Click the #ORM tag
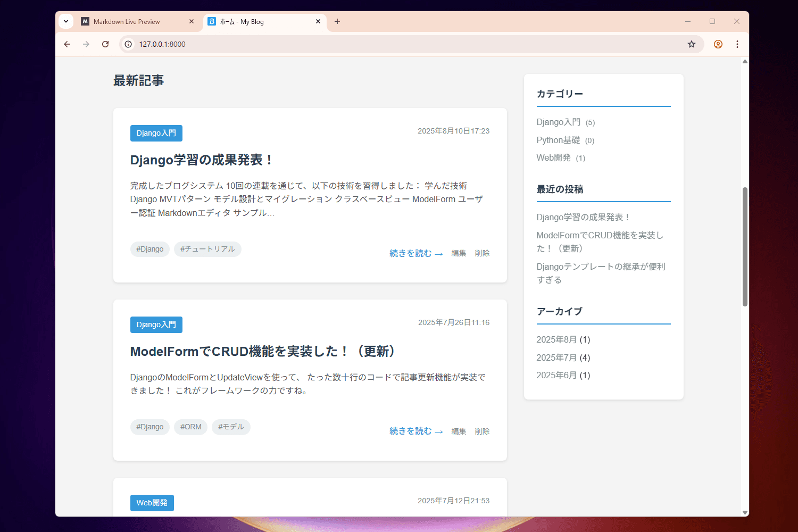The width and height of the screenshot is (798, 532). point(190,427)
